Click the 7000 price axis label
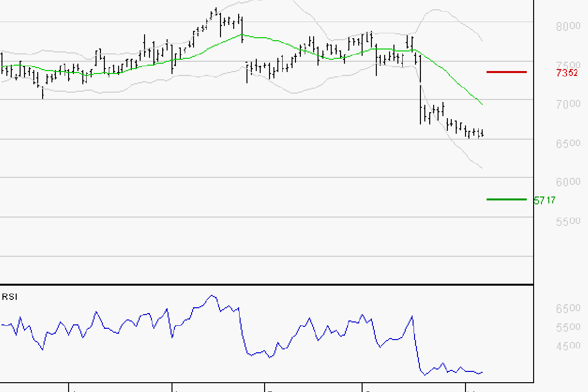Viewport: 588px width, 392px height. point(567,104)
